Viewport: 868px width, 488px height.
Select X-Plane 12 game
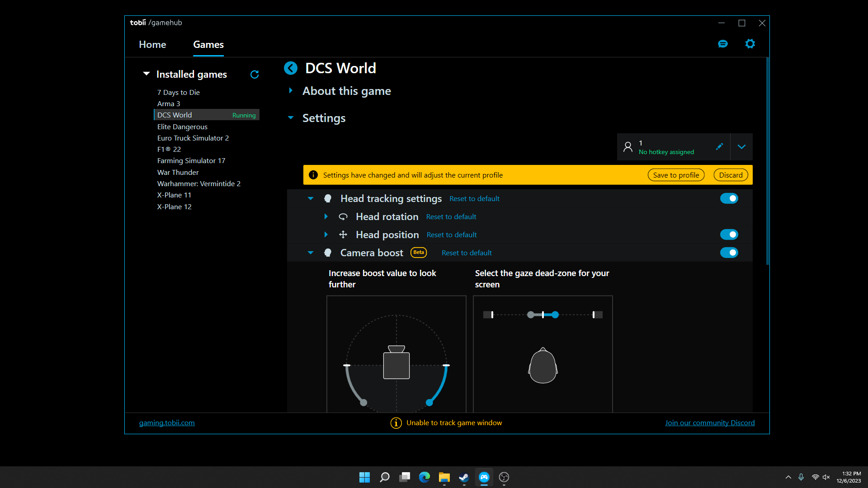pos(174,207)
